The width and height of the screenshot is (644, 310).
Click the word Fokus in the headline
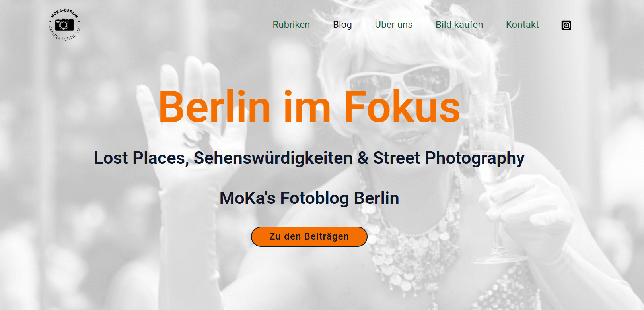pyautogui.click(x=402, y=107)
